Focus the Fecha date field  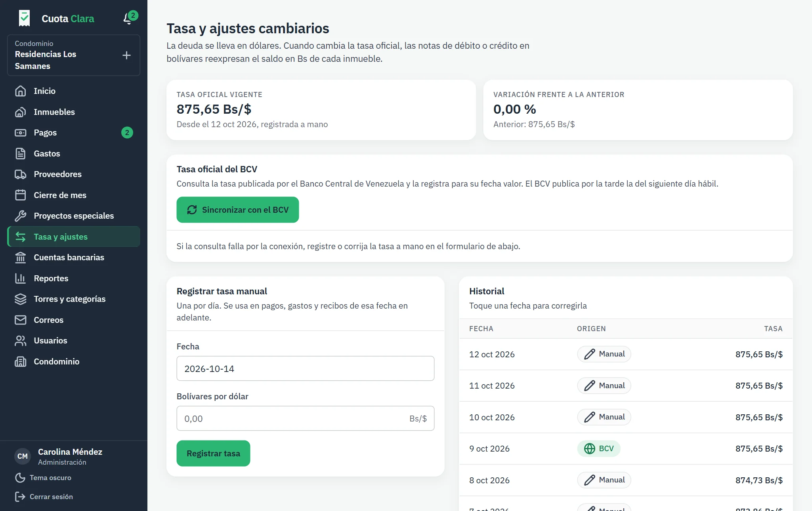tap(306, 369)
